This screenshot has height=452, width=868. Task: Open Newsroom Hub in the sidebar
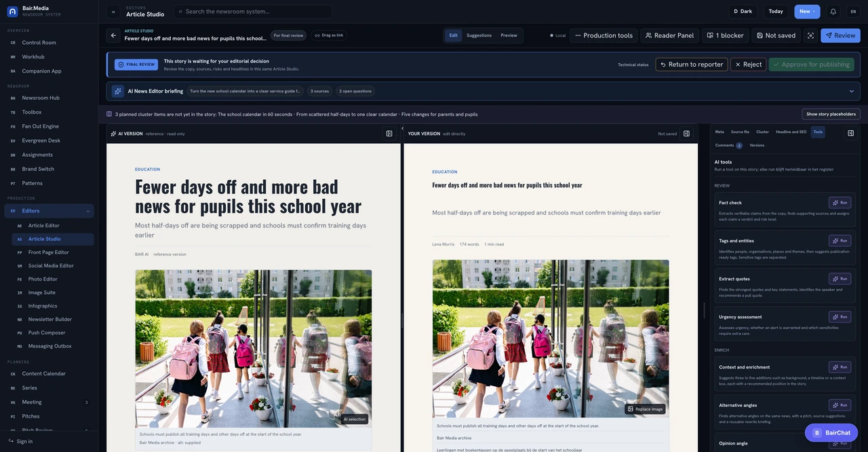click(47, 98)
